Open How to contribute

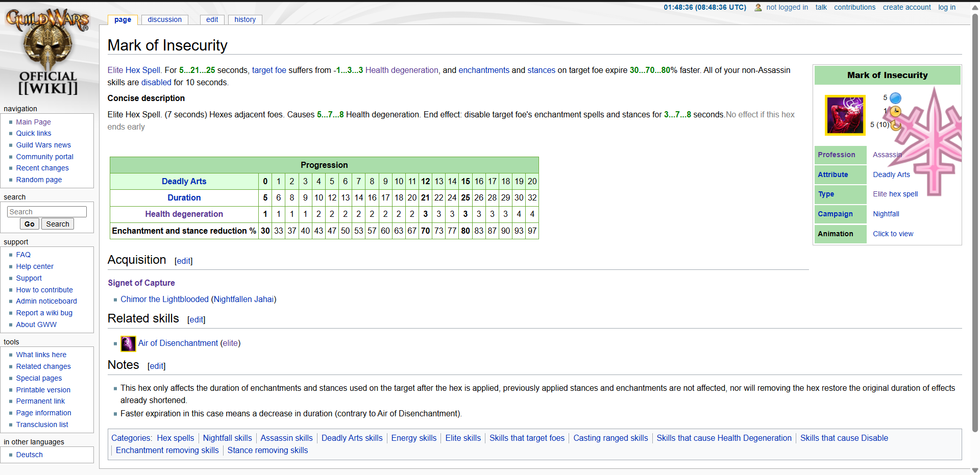click(x=44, y=290)
